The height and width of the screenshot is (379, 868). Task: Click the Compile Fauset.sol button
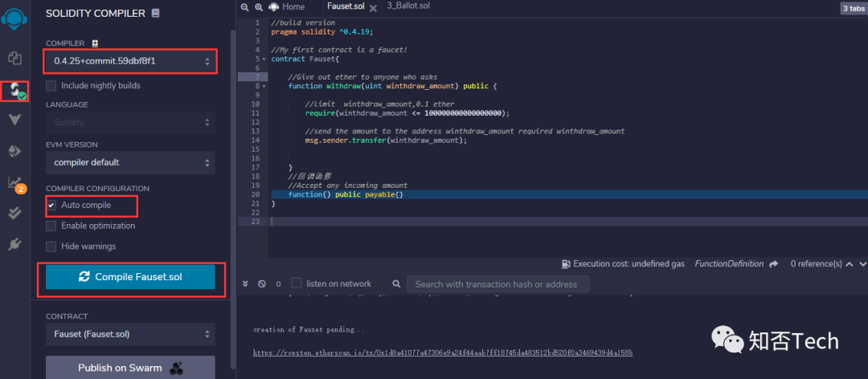[x=130, y=277]
